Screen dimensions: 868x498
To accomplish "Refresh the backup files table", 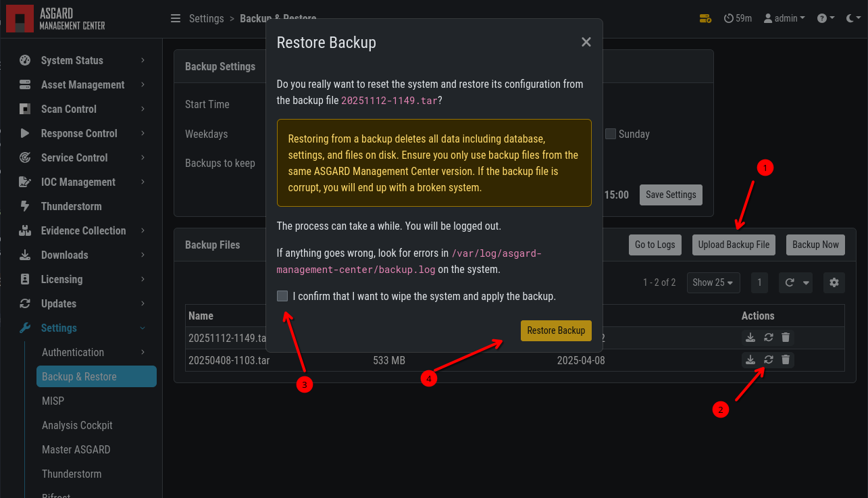I will point(789,282).
